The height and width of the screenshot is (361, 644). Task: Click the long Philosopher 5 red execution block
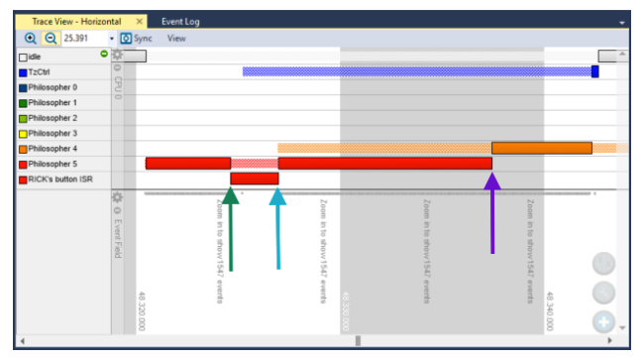(x=384, y=164)
